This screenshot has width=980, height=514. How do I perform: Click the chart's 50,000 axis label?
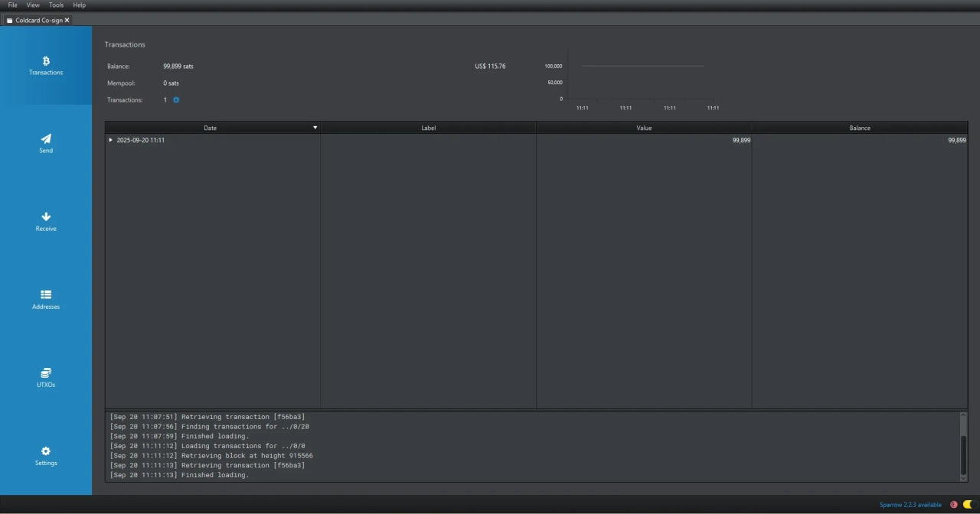pos(555,83)
